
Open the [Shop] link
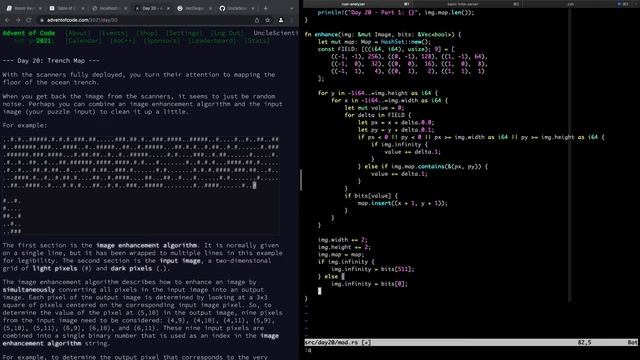[147, 33]
